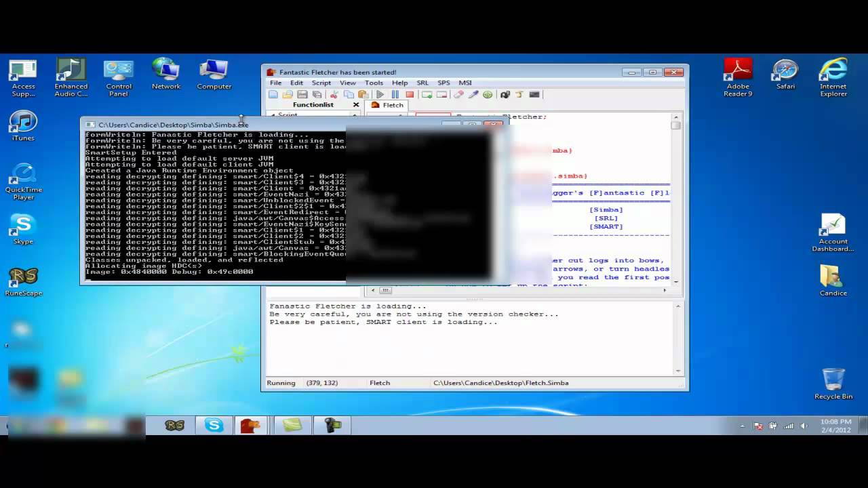Open the Tools menu
This screenshot has width=868, height=488.
click(x=374, y=83)
